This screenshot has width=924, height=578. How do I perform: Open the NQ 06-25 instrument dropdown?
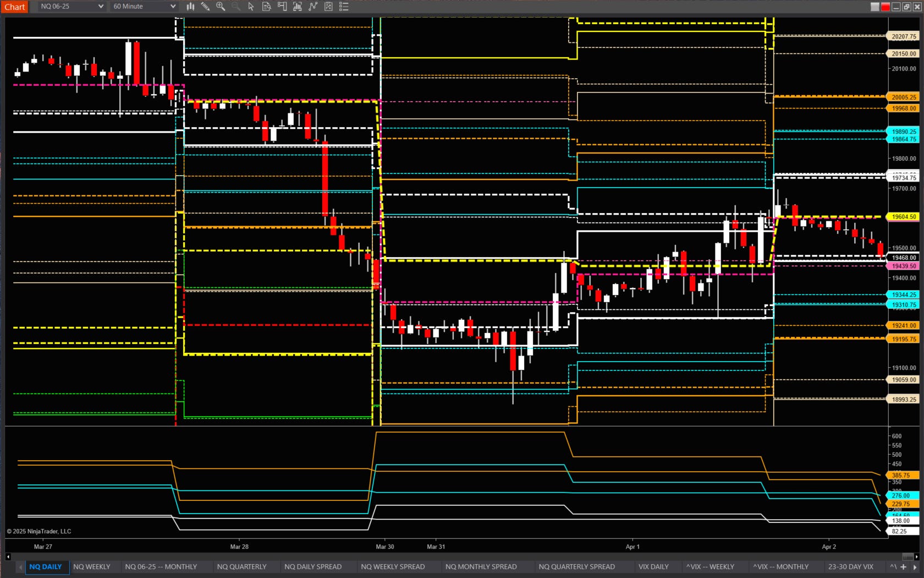click(x=71, y=7)
